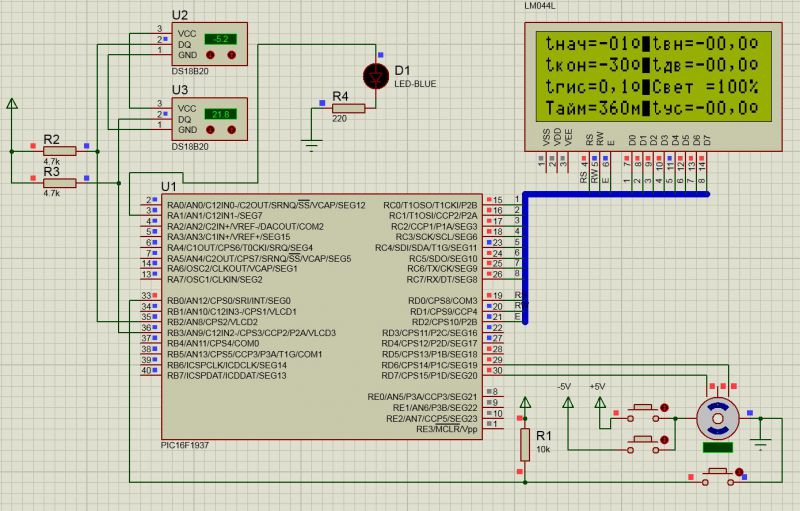
Task: Toggle the latch dot on the bottom push button
Action: pos(738,472)
